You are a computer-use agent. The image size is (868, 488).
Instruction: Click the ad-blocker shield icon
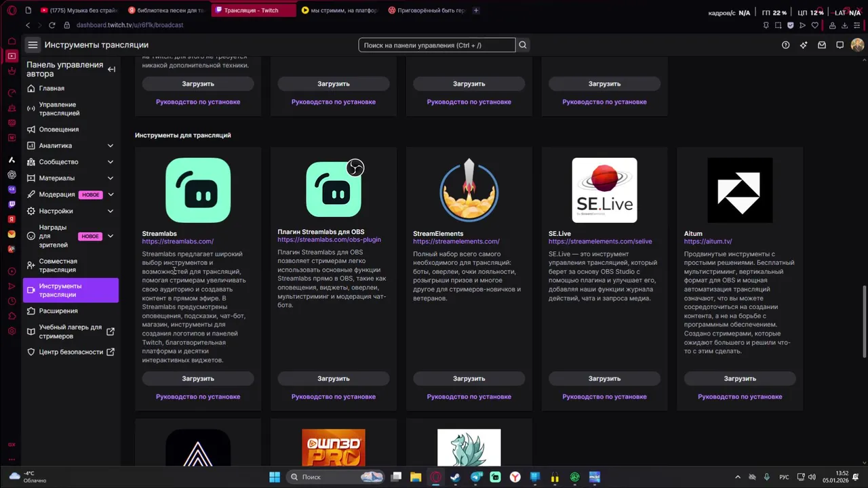coord(790,25)
